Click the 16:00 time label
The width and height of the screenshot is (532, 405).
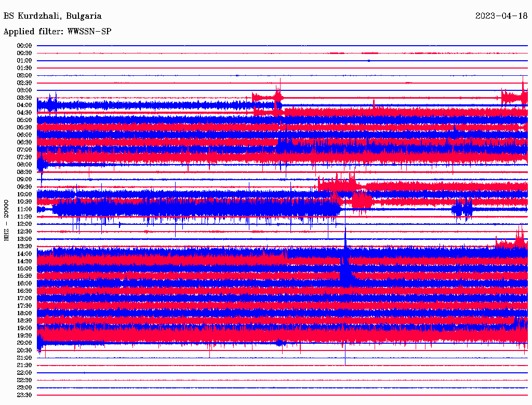pyautogui.click(x=24, y=283)
